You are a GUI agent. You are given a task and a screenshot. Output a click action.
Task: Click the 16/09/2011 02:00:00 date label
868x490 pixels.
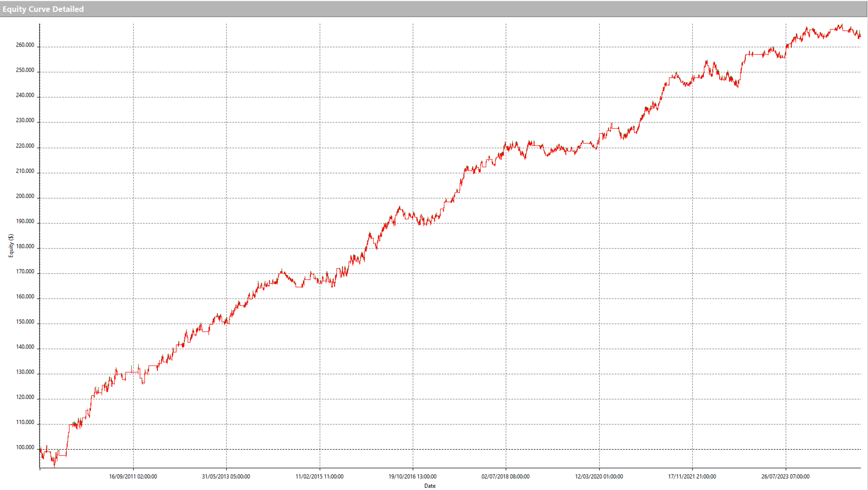(133, 477)
